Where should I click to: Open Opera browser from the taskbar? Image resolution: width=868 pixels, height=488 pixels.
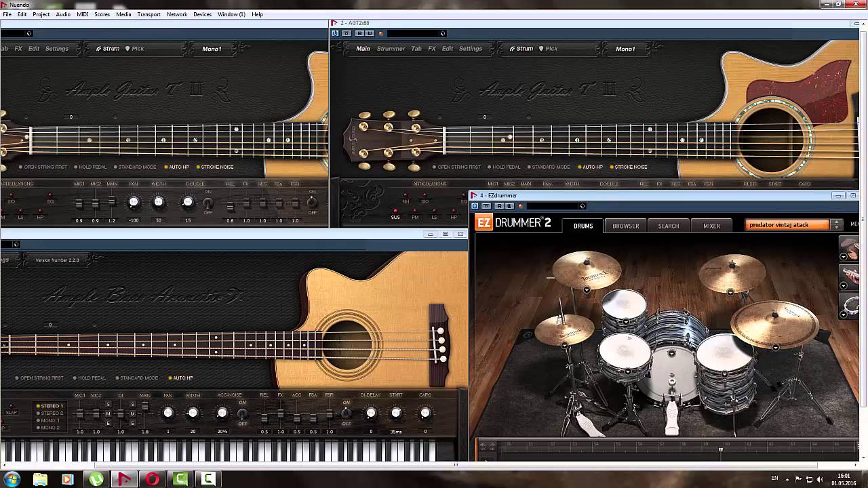point(153,479)
